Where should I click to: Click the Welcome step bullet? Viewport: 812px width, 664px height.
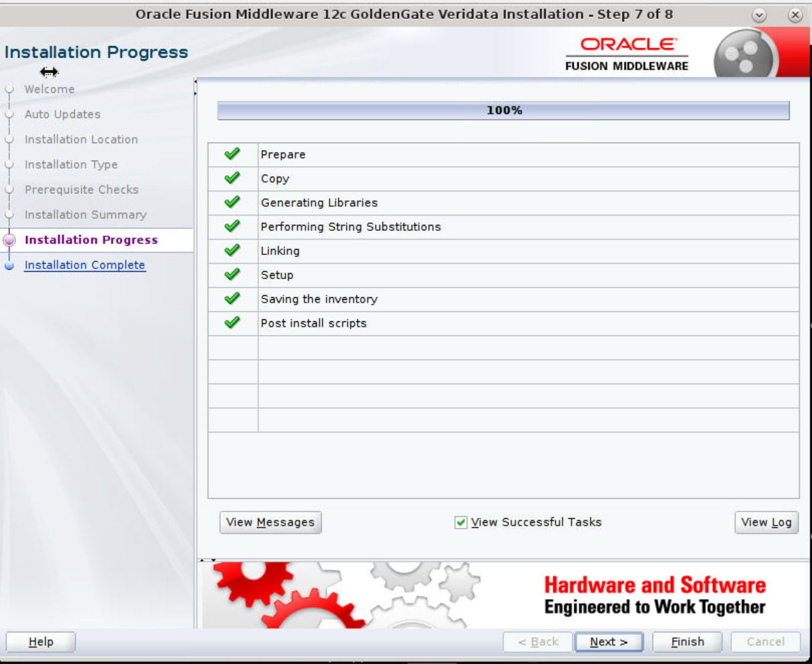pyautogui.click(x=9, y=89)
